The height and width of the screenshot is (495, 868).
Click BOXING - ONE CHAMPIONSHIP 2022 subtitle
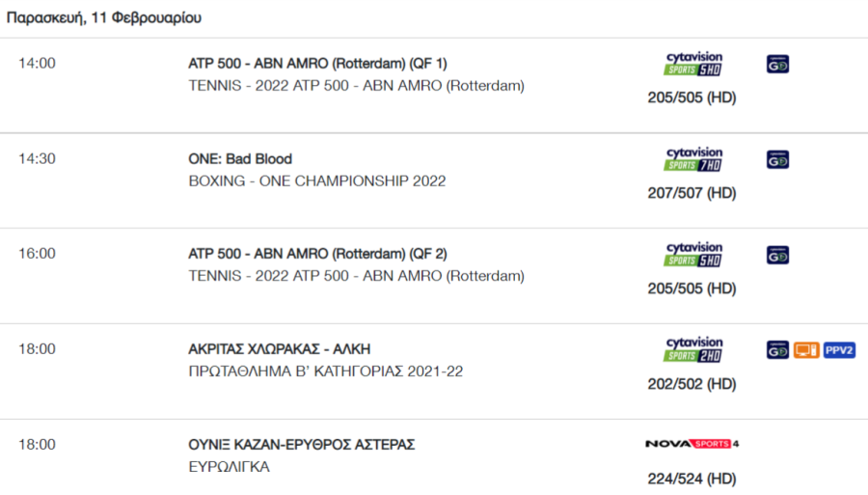pos(316,180)
